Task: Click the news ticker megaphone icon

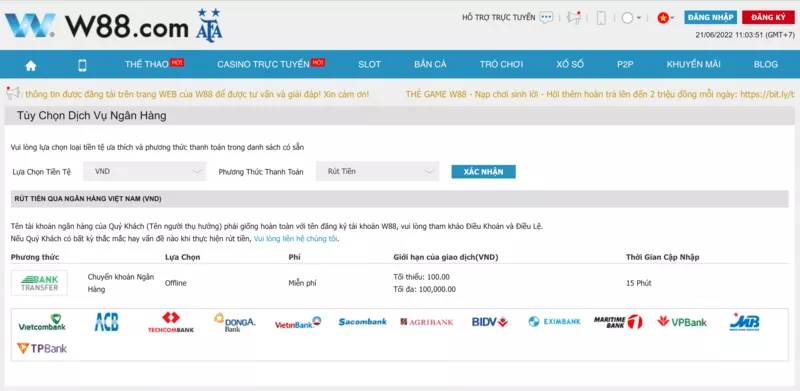Action: pyautogui.click(x=13, y=93)
